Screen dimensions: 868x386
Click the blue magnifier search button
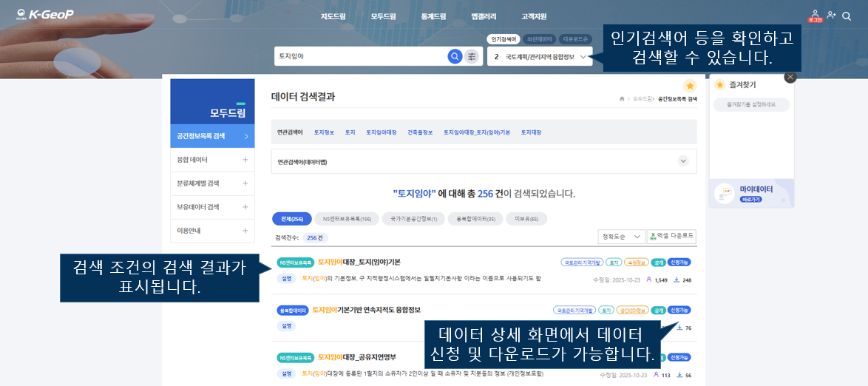click(455, 56)
